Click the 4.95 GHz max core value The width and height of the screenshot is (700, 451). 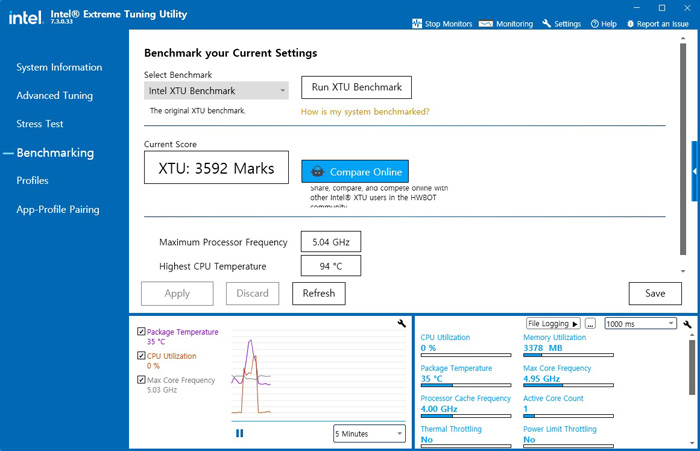pos(542,378)
